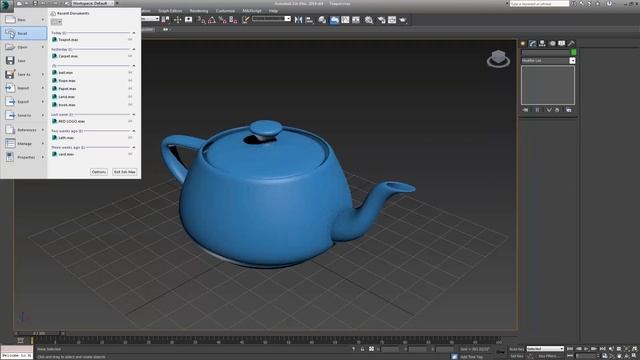
Task: Select Save in the application menu
Action: [x=24, y=60]
